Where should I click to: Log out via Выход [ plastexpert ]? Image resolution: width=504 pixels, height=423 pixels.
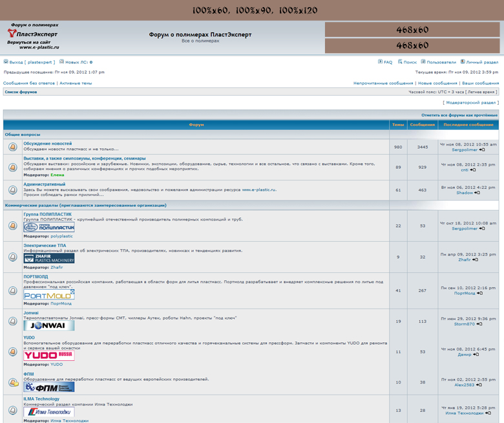31,62
